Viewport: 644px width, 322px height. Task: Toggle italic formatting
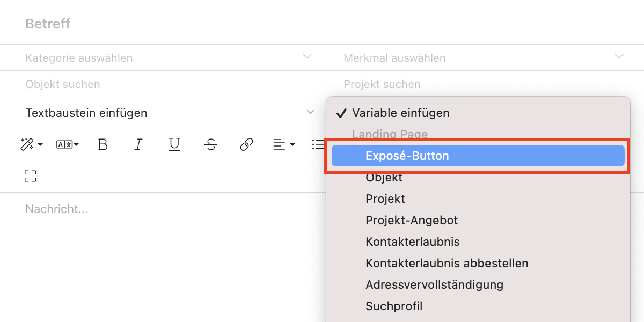click(138, 144)
